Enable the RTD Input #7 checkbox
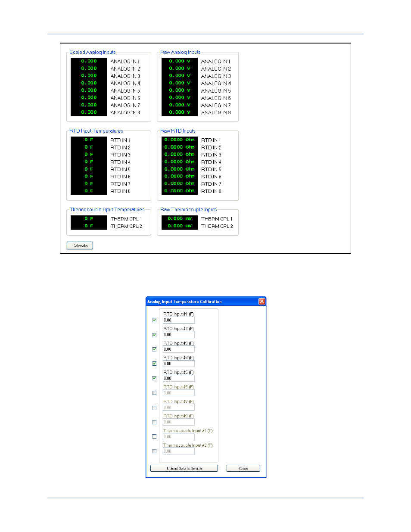The image size is (411, 532). (154, 408)
